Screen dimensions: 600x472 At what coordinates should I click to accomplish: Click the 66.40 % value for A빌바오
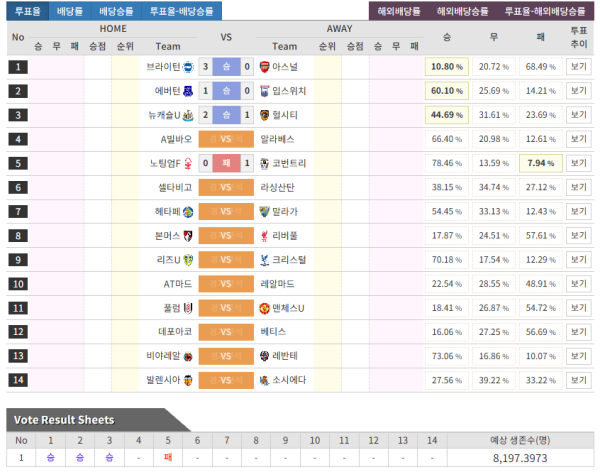(447, 139)
